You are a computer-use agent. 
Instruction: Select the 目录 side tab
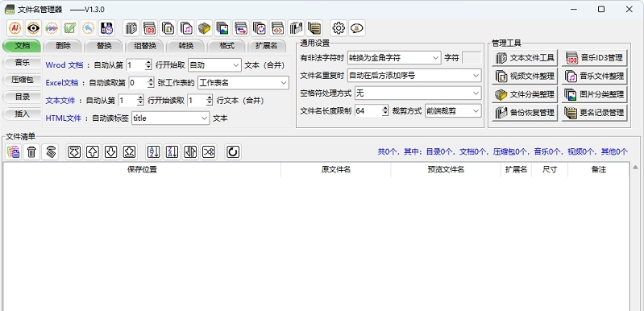(x=23, y=97)
